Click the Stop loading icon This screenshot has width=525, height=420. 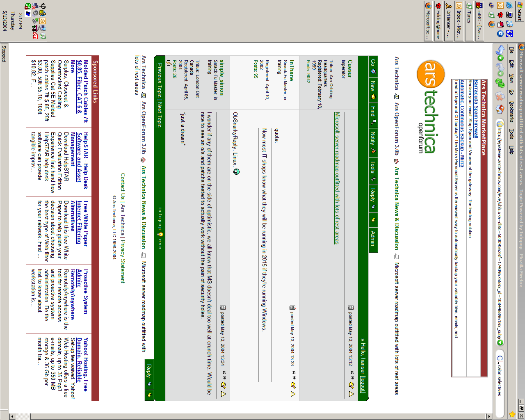click(x=500, y=96)
